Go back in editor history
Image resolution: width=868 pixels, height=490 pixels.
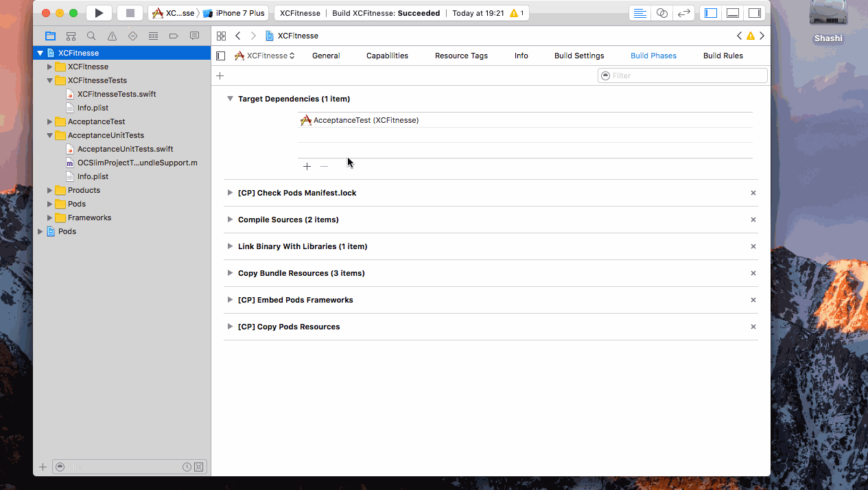coord(237,36)
